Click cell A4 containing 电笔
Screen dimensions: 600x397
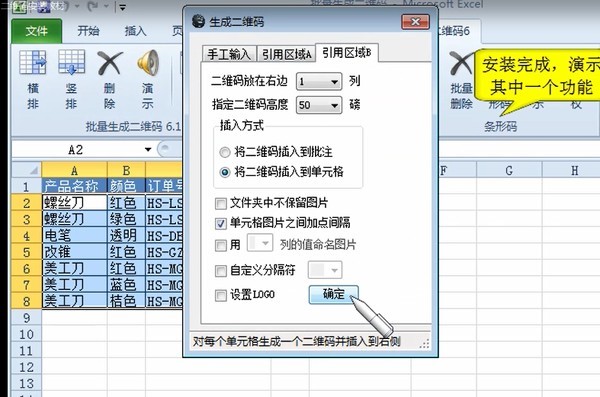tap(74, 235)
